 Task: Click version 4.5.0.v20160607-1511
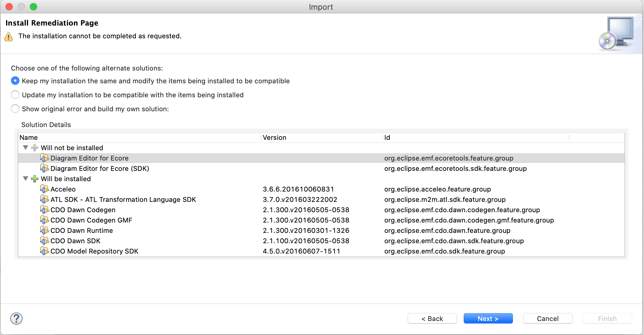coord(301,251)
